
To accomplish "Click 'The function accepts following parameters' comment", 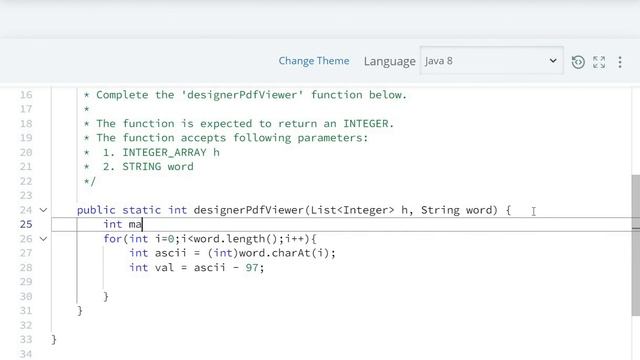I will [x=232, y=138].
